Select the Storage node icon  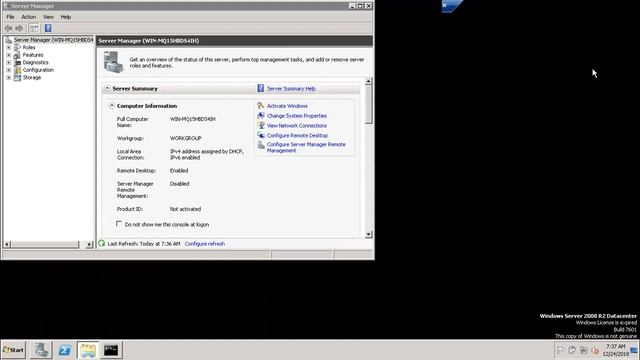click(17, 78)
